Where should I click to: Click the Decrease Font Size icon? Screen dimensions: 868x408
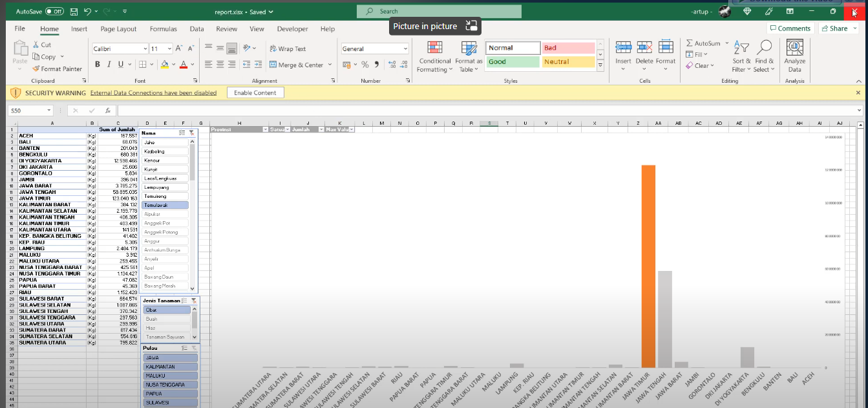tap(191, 48)
